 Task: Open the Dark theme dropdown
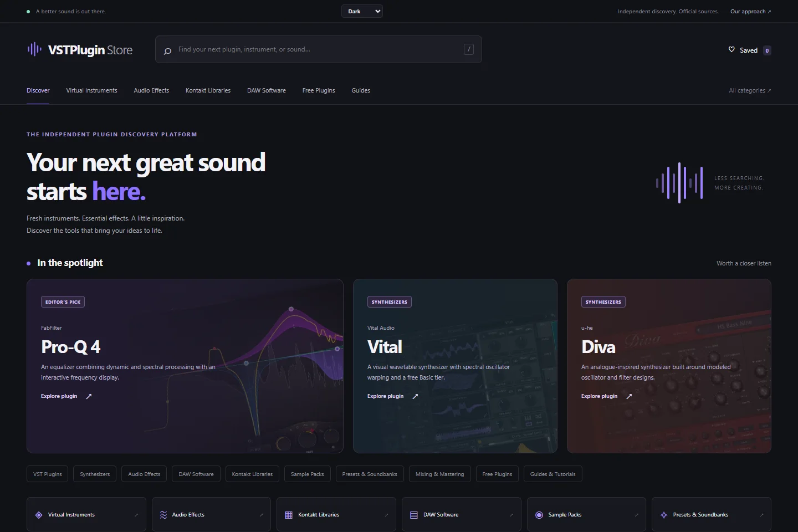[362, 11]
